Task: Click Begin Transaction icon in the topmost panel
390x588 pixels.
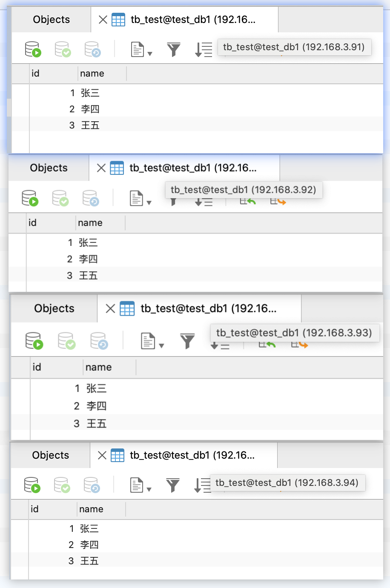Action: (x=33, y=49)
